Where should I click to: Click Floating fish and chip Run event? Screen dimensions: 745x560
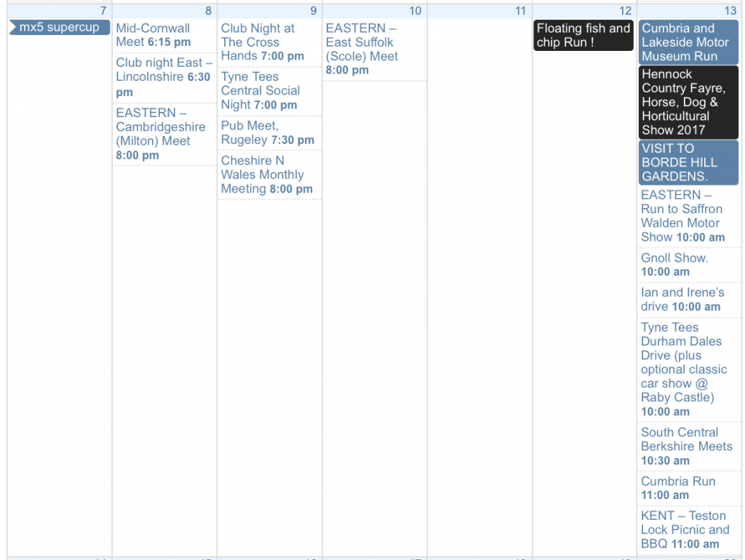point(583,35)
